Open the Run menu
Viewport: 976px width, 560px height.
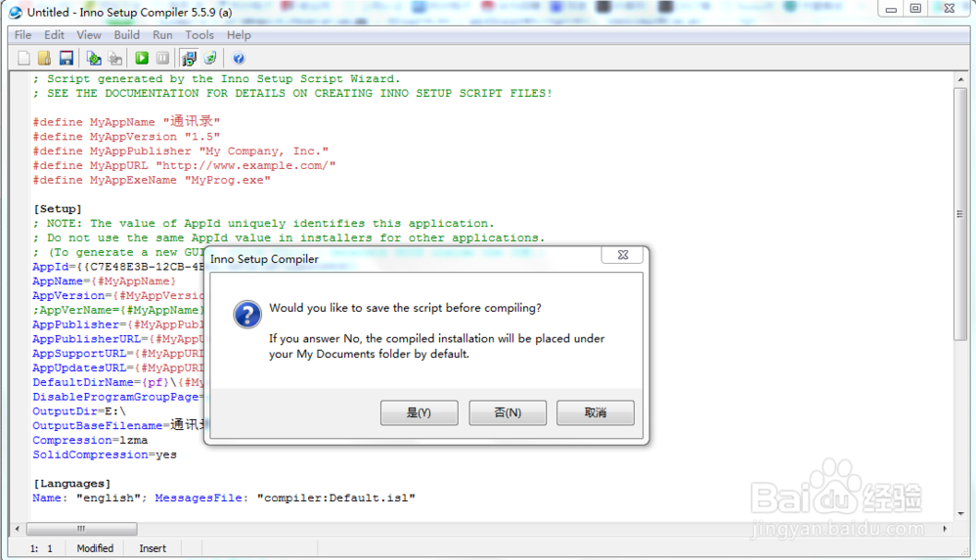pyautogui.click(x=162, y=35)
